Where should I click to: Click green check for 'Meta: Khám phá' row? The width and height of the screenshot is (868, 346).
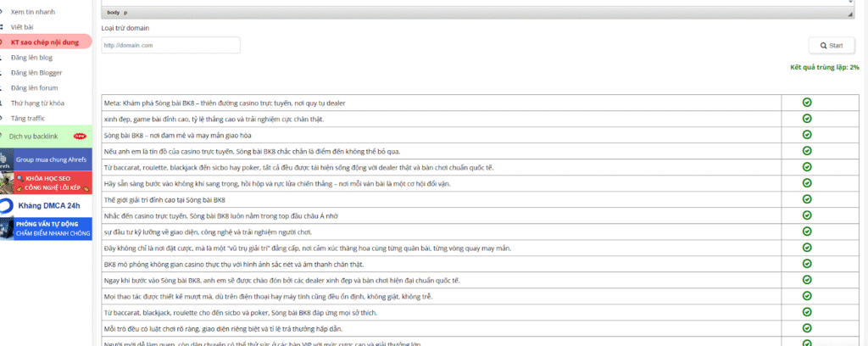tap(807, 103)
